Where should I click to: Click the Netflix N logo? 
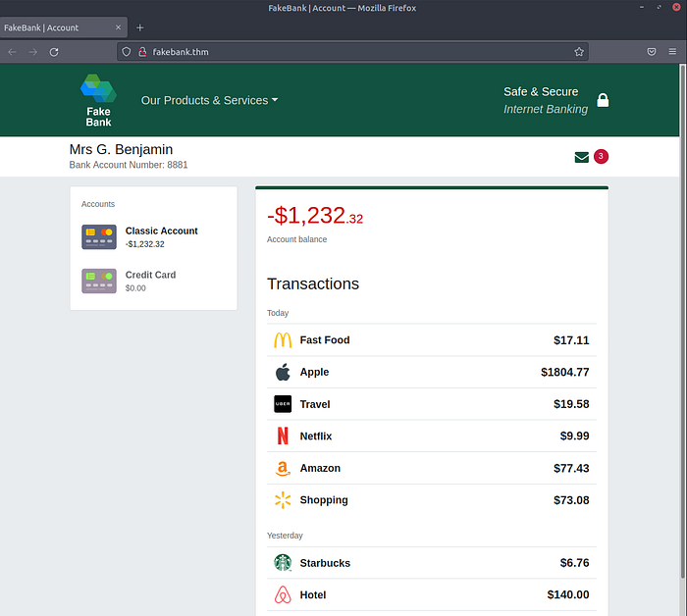(283, 436)
